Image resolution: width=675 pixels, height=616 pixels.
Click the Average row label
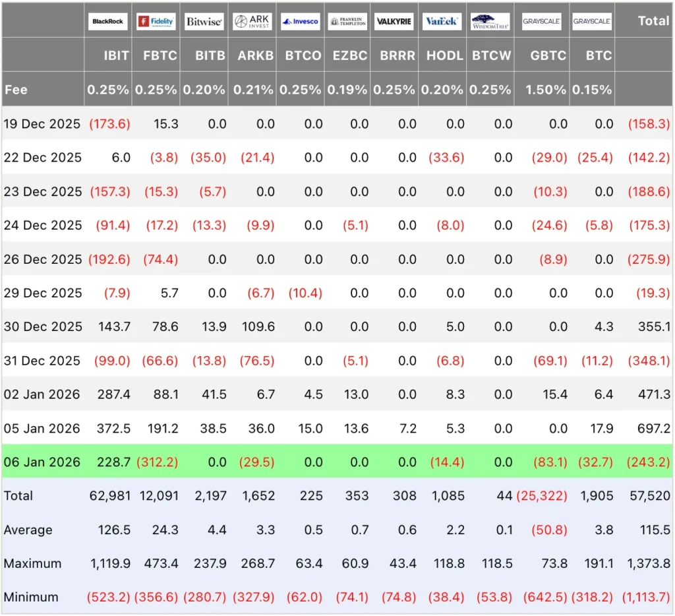pyautogui.click(x=28, y=530)
